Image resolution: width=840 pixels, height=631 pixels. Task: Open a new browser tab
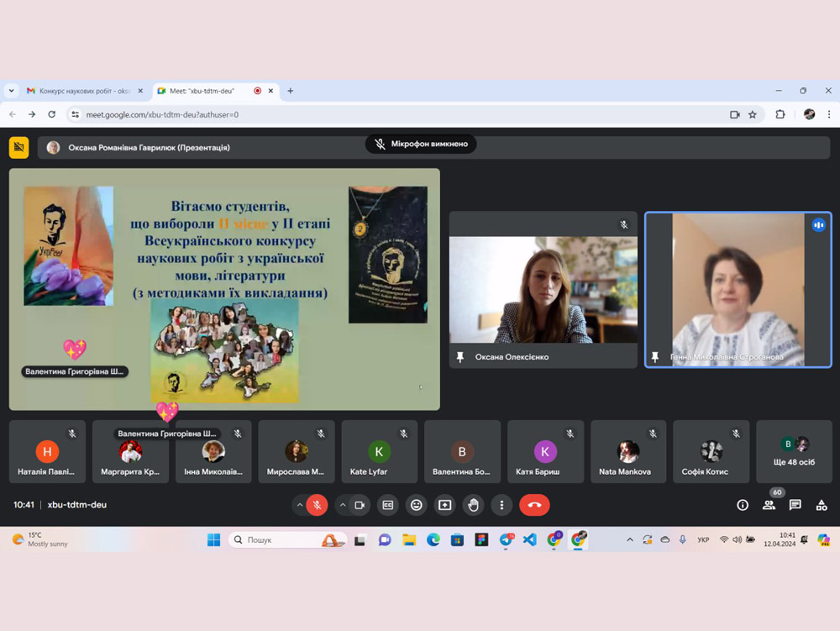(x=291, y=91)
